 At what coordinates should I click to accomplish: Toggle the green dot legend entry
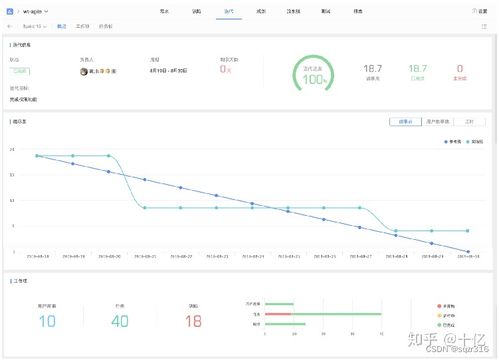tap(446, 325)
